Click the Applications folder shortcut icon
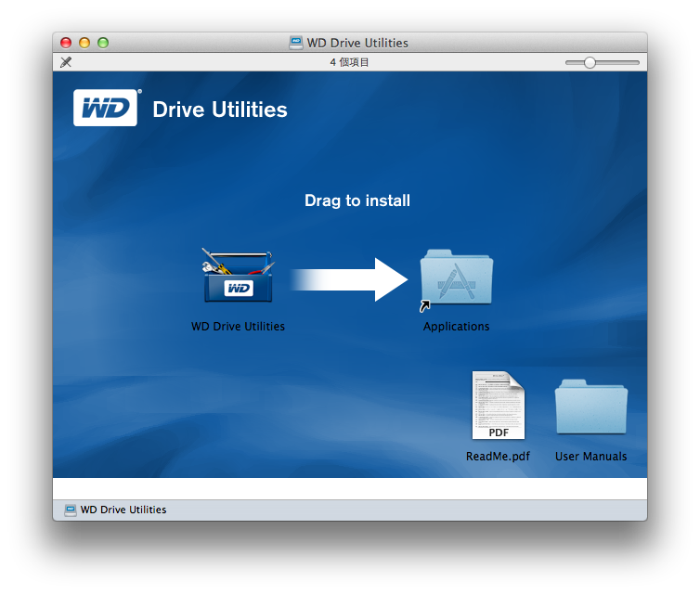This screenshot has height=594, width=700. (457, 278)
